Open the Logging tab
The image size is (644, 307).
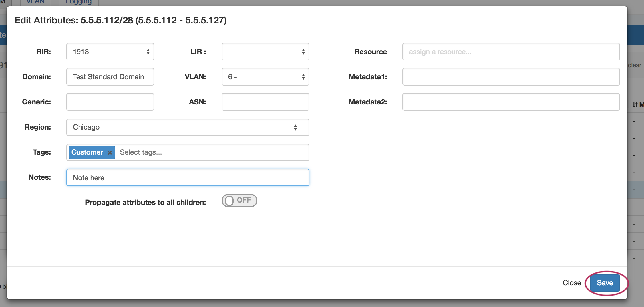79,2
